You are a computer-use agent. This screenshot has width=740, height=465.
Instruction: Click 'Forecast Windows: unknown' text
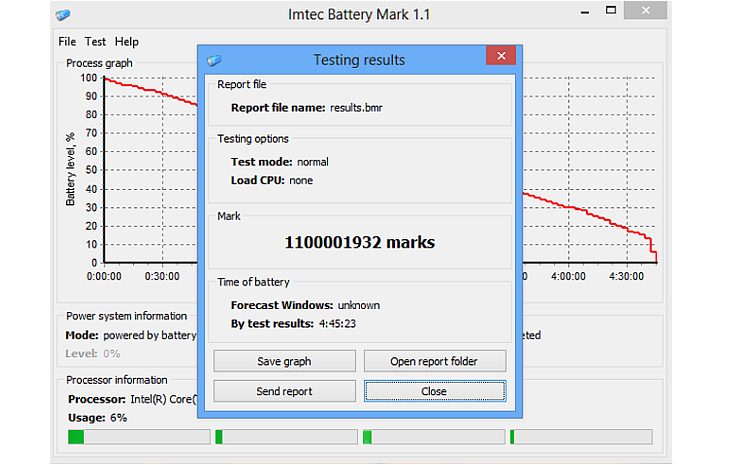click(x=305, y=305)
